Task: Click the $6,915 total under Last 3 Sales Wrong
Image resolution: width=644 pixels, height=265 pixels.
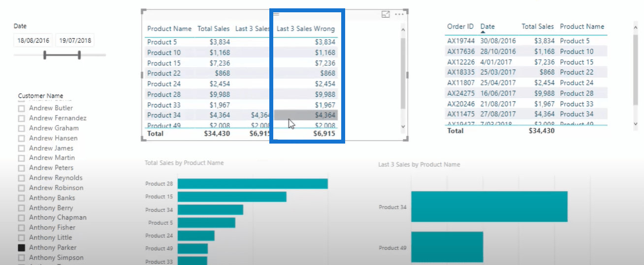Action: (x=324, y=134)
